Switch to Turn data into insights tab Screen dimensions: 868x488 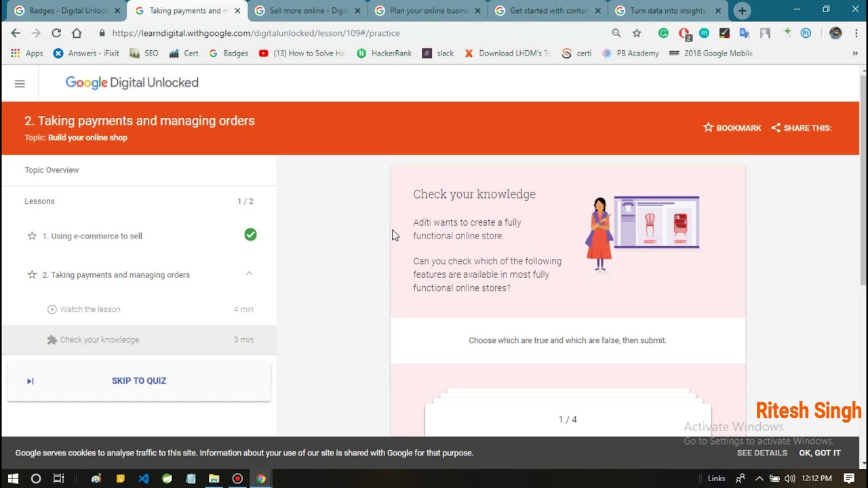pos(668,11)
